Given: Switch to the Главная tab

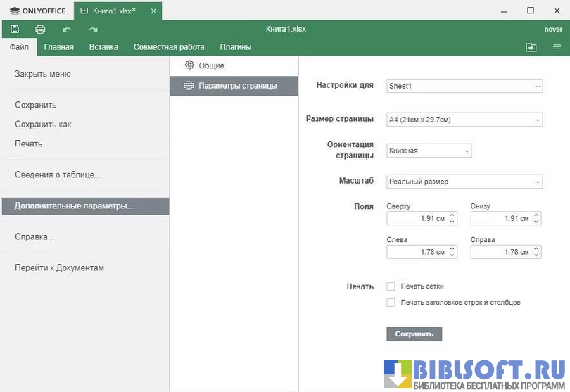Looking at the screenshot, I should pyautogui.click(x=59, y=47).
